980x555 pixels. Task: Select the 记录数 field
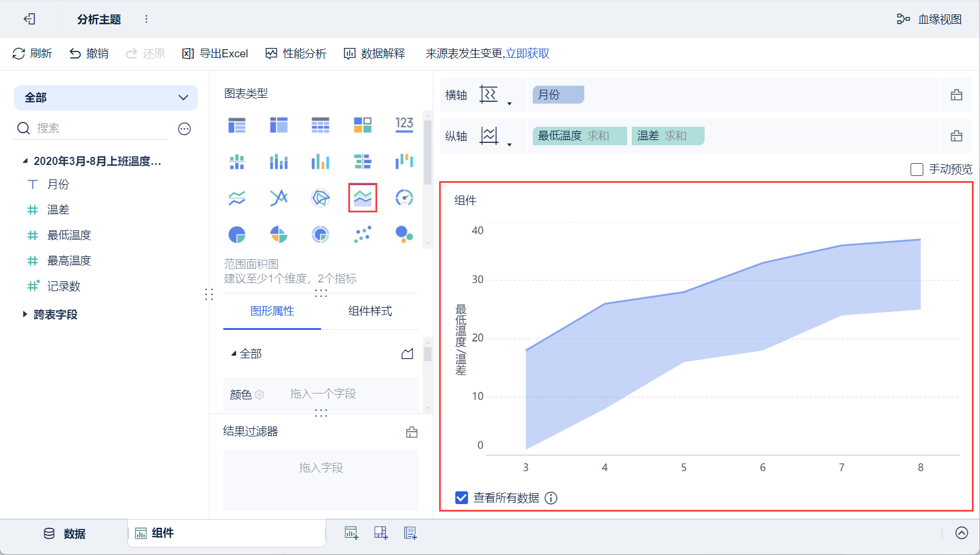64,286
